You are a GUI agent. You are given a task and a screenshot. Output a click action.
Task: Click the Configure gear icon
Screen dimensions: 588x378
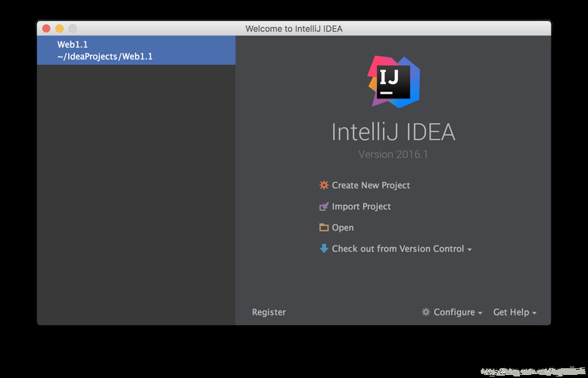pyautogui.click(x=426, y=312)
